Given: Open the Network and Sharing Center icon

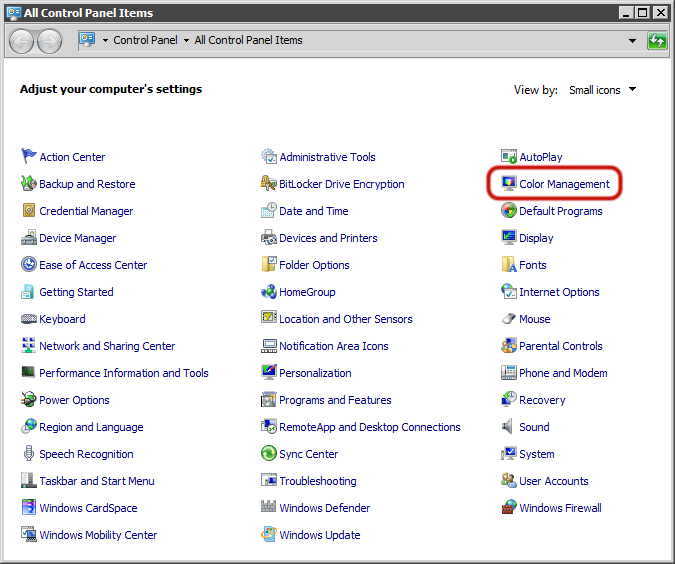Looking at the screenshot, I should 28,345.
